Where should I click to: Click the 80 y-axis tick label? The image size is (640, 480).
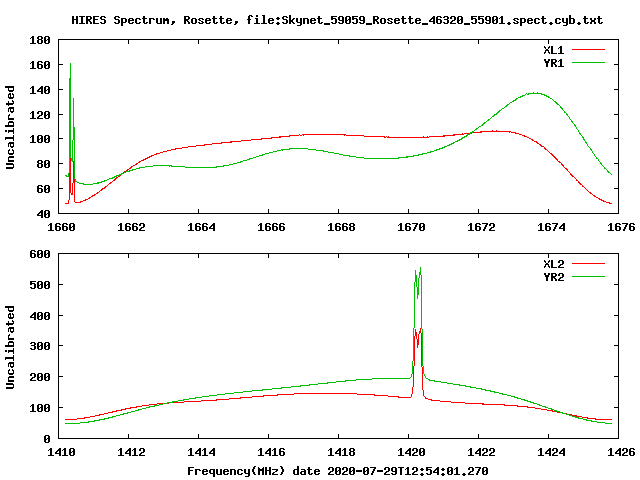(x=44, y=164)
